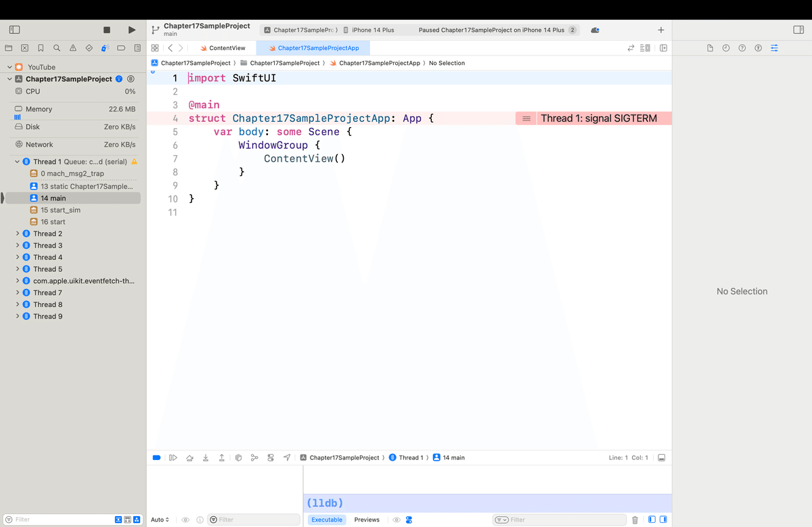Click the Step Over button

click(x=189, y=458)
